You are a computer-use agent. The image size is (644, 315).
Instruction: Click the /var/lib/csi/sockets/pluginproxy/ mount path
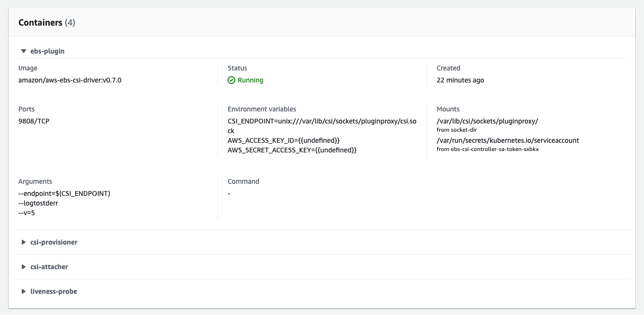tap(487, 121)
